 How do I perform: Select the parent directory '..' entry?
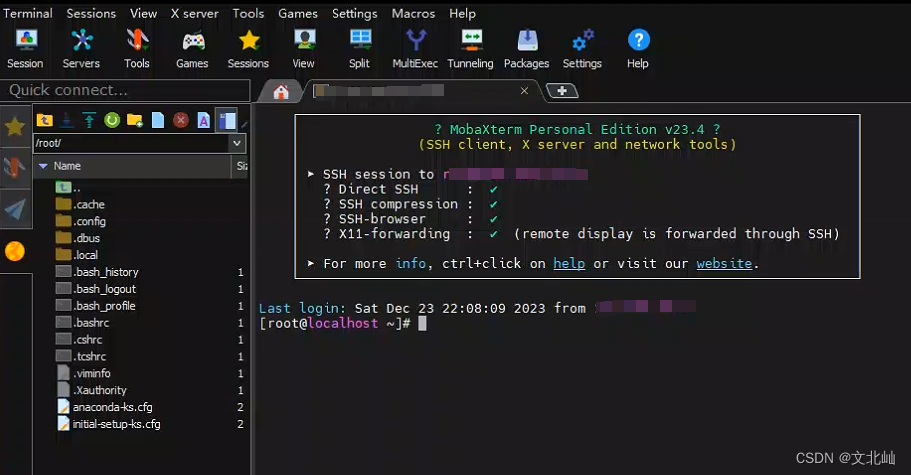68,188
